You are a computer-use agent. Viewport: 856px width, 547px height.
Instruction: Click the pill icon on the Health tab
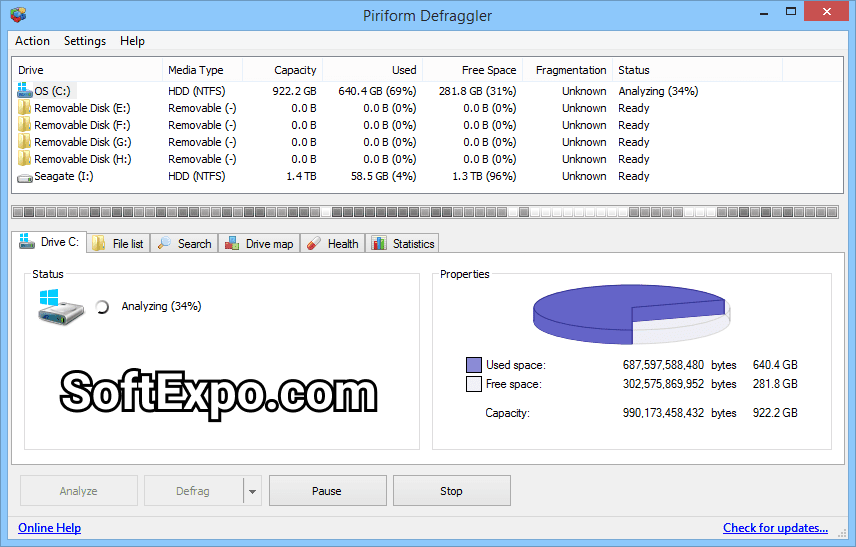pos(313,243)
